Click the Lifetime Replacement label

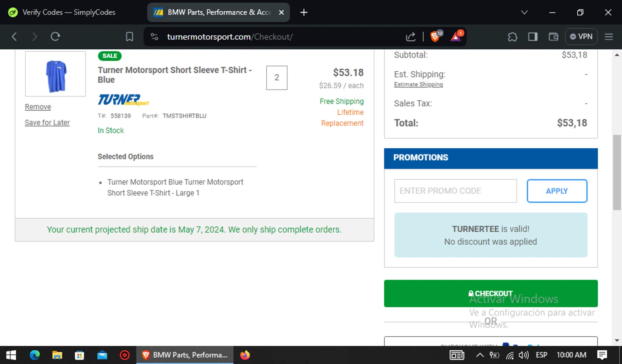pyautogui.click(x=342, y=118)
